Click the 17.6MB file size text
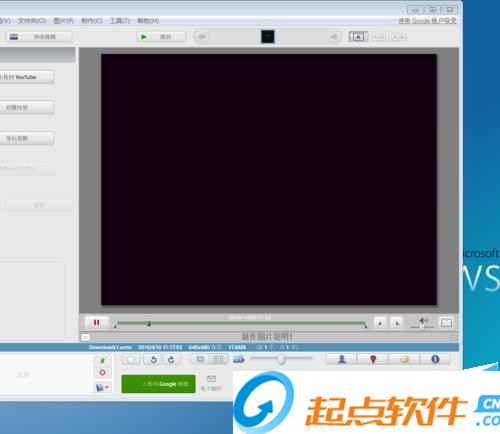 coord(237,347)
